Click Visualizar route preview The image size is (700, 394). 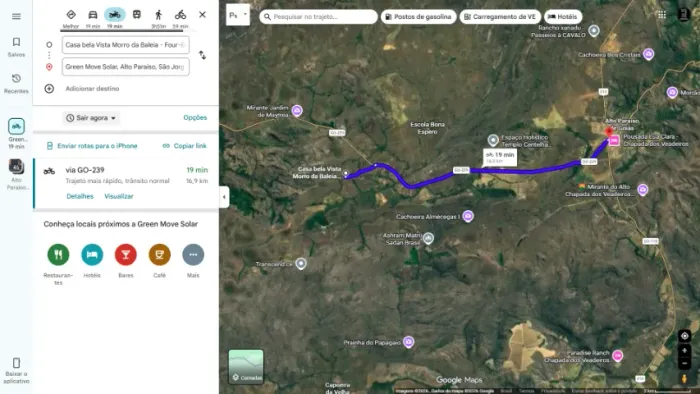(119, 196)
